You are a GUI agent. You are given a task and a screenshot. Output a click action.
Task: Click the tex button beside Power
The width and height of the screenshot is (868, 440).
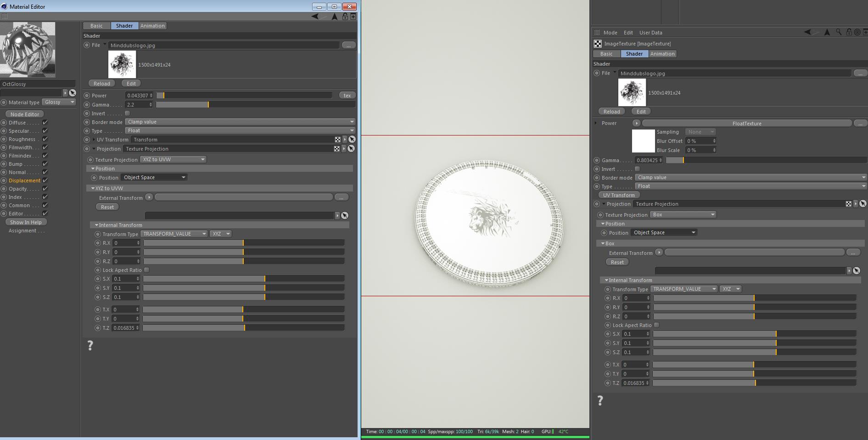tap(347, 96)
